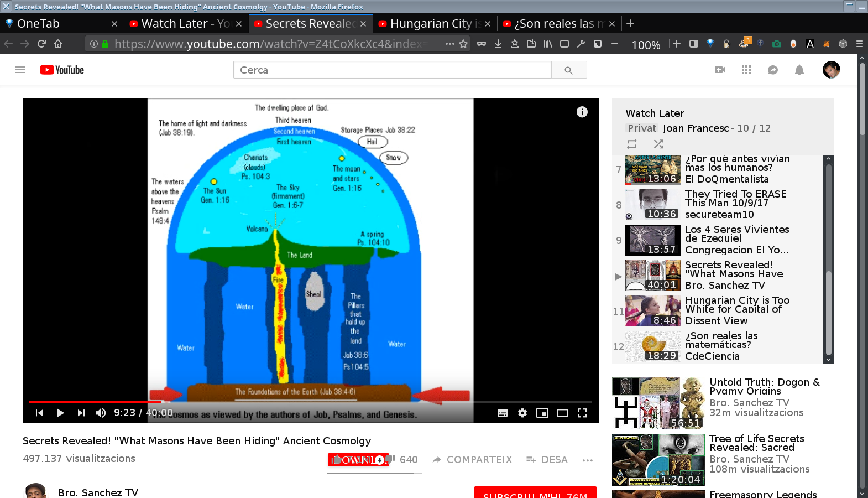Image resolution: width=868 pixels, height=498 pixels.
Task: Click the zoom out minus button
Action: [614, 44]
